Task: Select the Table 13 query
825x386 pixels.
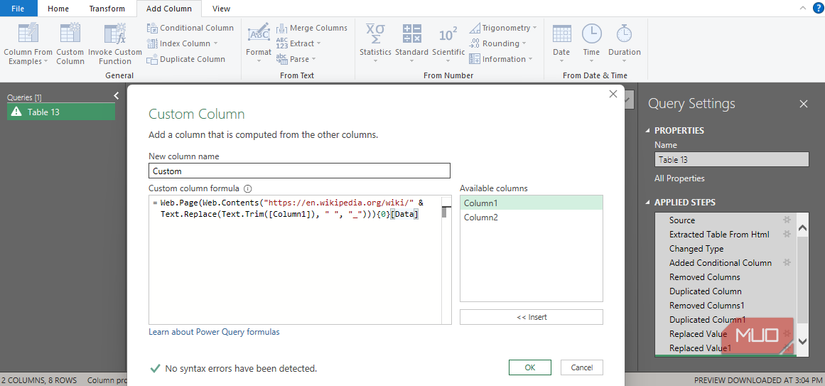Action: [x=61, y=111]
